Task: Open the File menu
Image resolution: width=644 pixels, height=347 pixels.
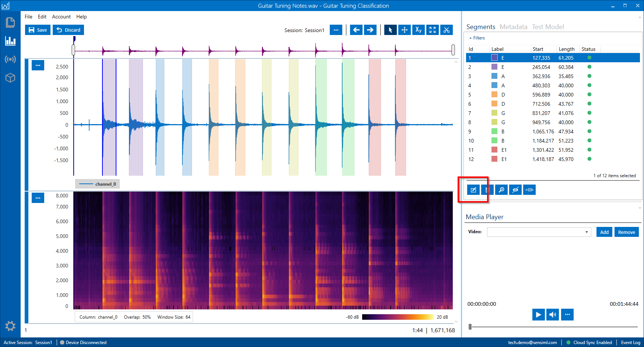Action: [x=28, y=17]
